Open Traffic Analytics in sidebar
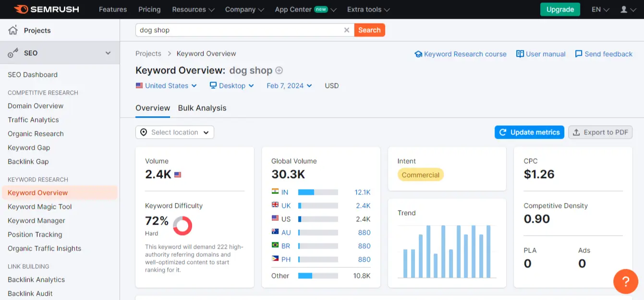644x300 pixels. [x=33, y=120]
